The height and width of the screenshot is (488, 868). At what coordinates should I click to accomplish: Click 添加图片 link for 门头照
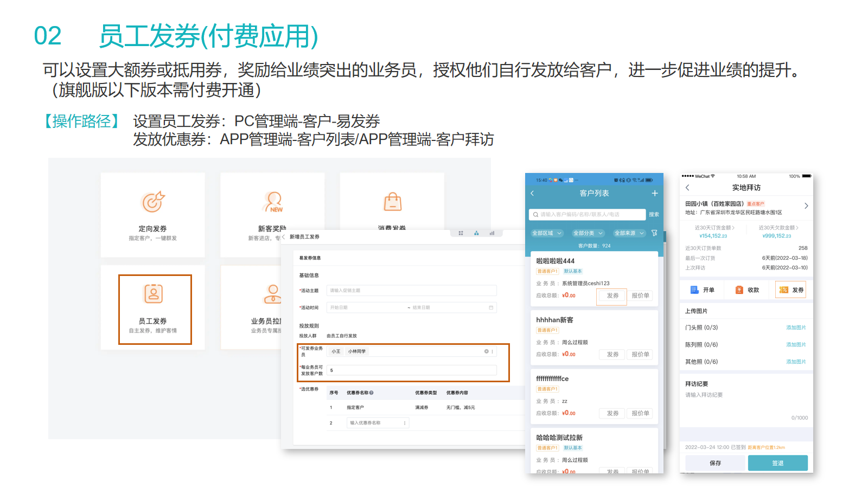tap(796, 328)
